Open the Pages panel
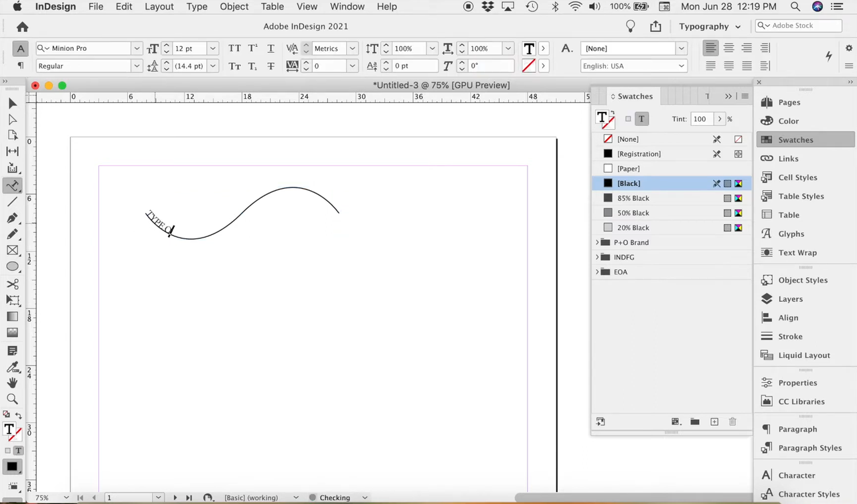 pyautogui.click(x=789, y=102)
